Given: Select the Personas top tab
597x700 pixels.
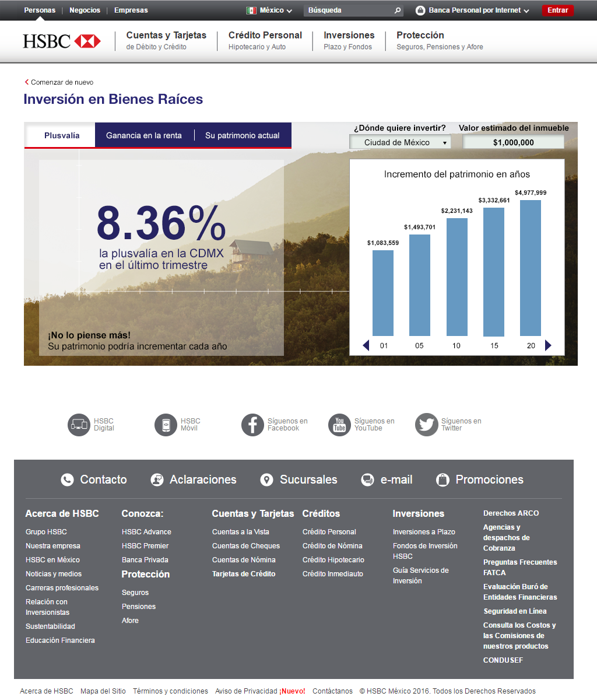Looking at the screenshot, I should [x=40, y=10].
